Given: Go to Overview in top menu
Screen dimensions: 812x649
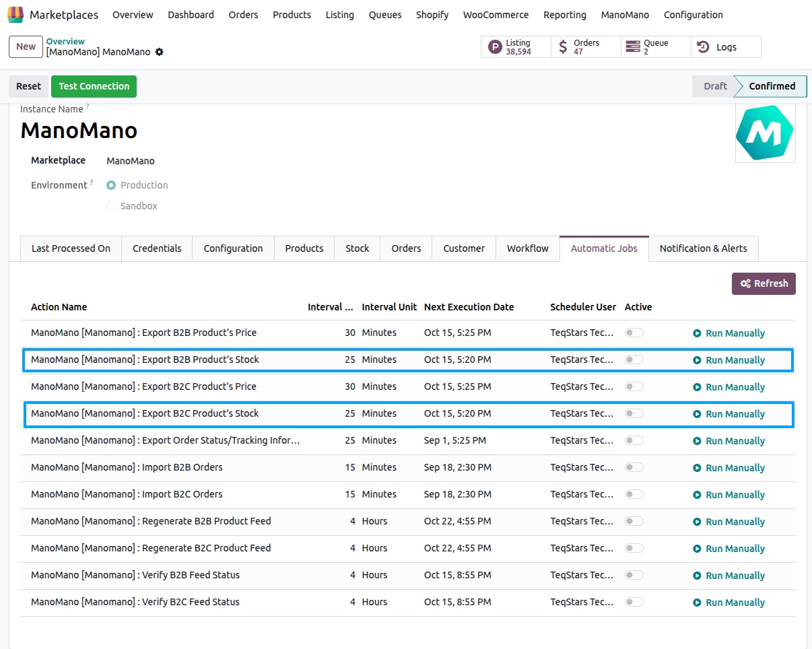Looking at the screenshot, I should pyautogui.click(x=133, y=15).
